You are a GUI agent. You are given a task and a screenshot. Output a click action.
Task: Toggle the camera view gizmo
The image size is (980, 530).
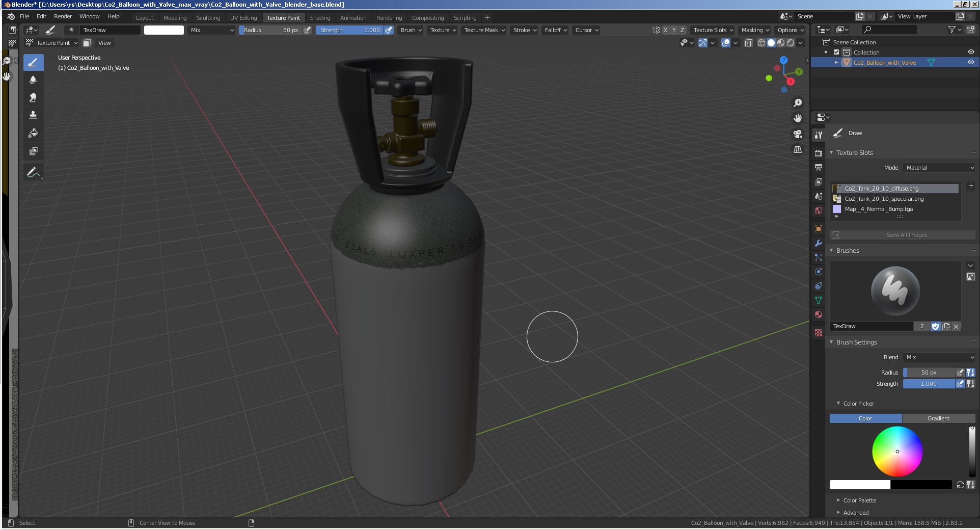point(798,134)
